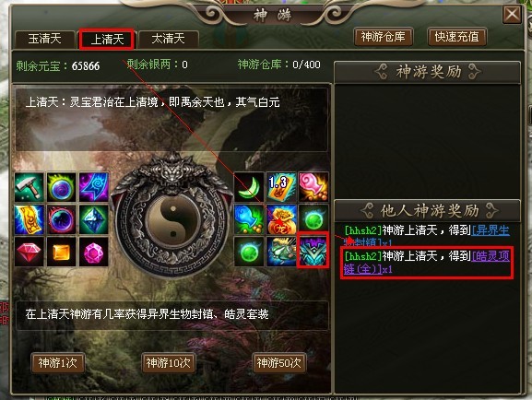
Task: Click the red ruby gem icon
Action: click(x=30, y=252)
